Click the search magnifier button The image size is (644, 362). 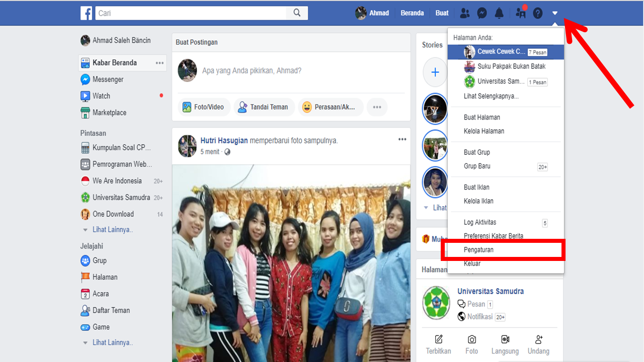click(x=297, y=13)
